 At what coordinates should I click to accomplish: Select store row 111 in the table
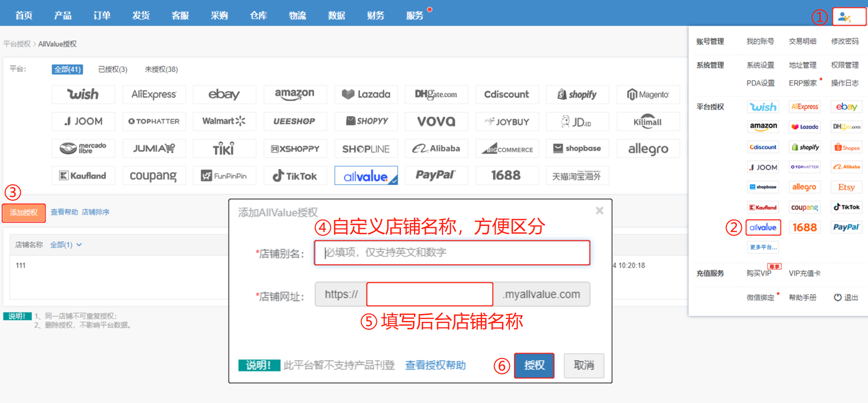tap(20, 266)
